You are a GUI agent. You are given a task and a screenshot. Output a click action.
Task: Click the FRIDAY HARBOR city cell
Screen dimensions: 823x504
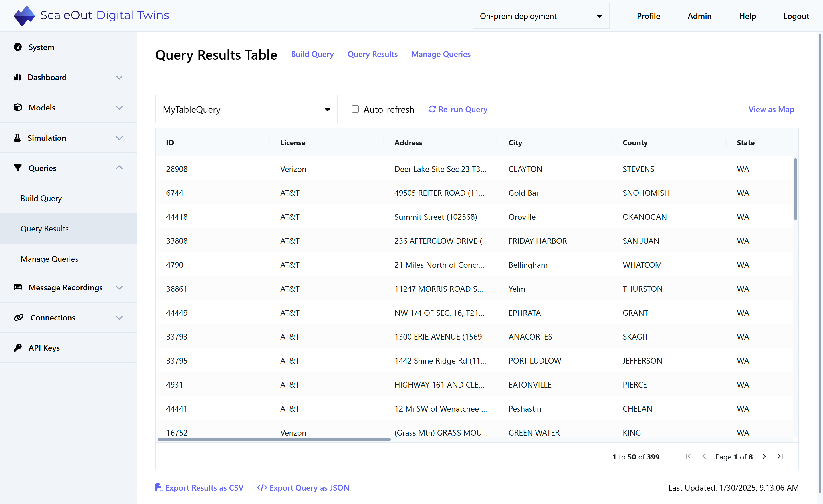pos(537,241)
